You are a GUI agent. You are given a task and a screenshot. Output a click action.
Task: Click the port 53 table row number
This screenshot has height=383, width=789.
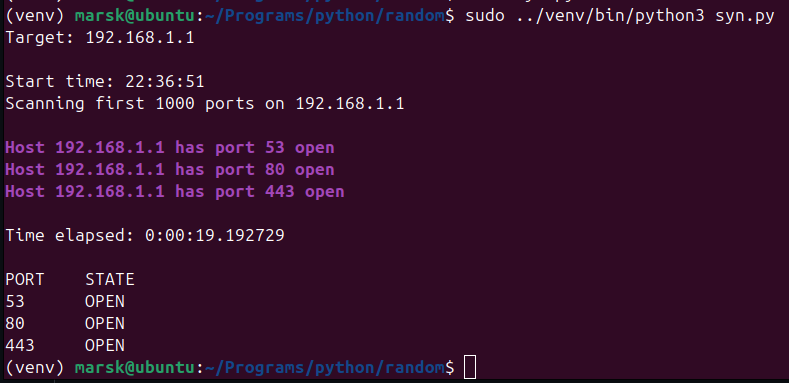(x=15, y=301)
